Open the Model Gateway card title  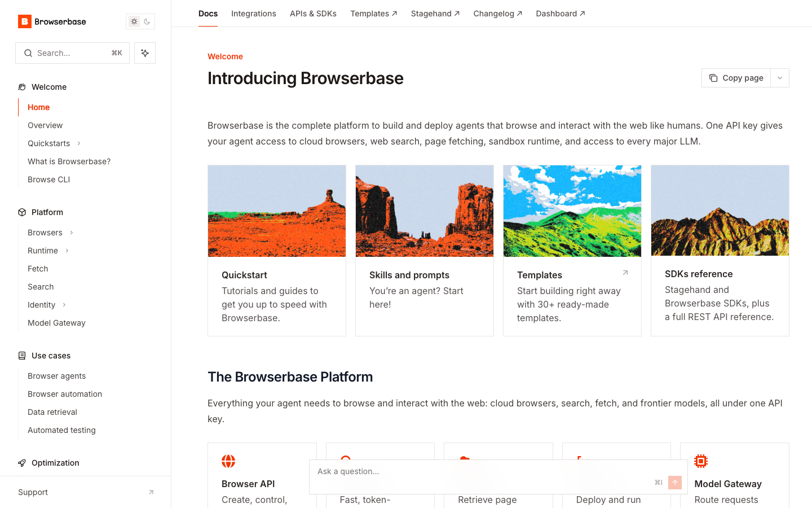728,484
